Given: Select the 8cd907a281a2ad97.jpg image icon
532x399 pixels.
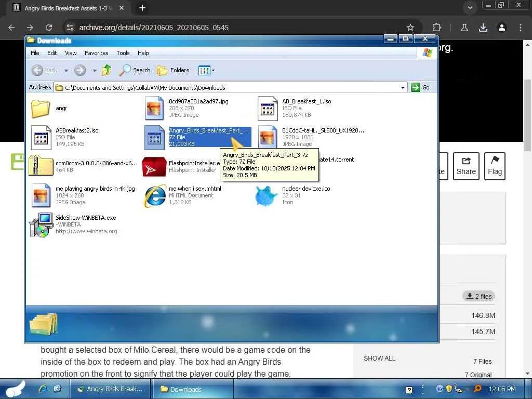Looking at the screenshot, I should click(154, 108).
